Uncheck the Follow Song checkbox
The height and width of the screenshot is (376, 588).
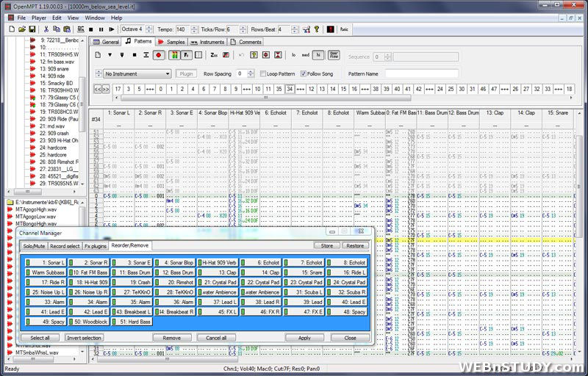coord(304,73)
